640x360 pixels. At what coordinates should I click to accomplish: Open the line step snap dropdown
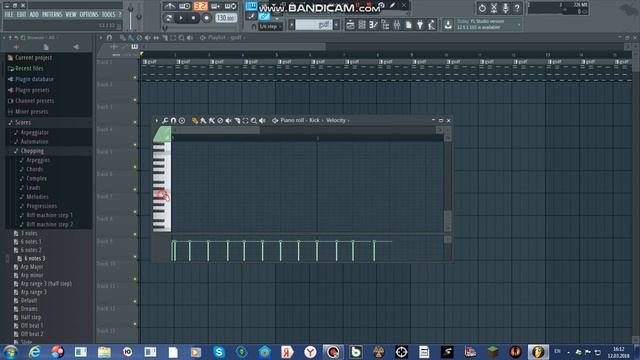tap(271, 27)
